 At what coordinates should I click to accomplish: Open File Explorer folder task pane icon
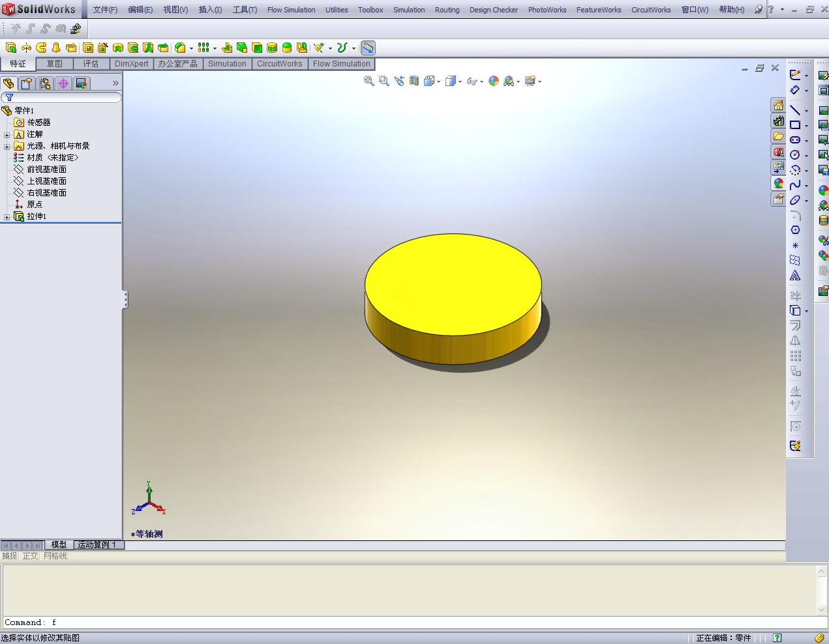pyautogui.click(x=778, y=136)
